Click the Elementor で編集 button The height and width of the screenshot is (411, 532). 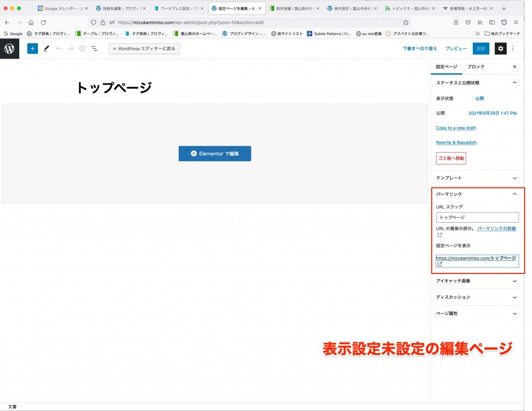pos(215,154)
